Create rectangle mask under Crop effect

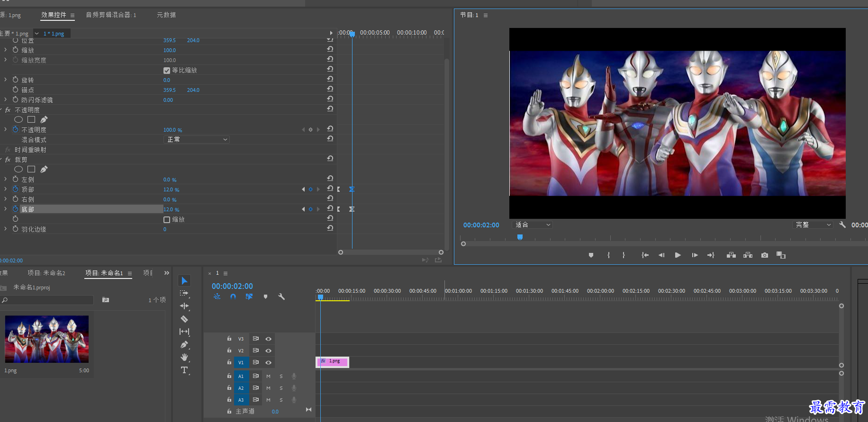[31, 169]
